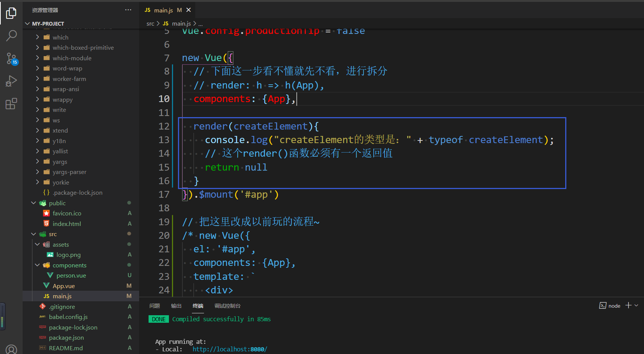
Task: Click favicon.ico file icon in tree
Action: (46, 213)
